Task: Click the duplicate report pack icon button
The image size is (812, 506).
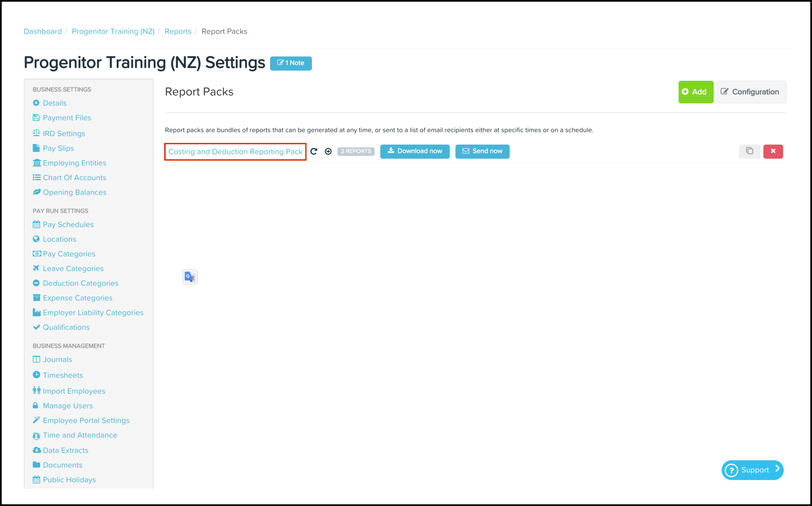Action: tap(749, 151)
